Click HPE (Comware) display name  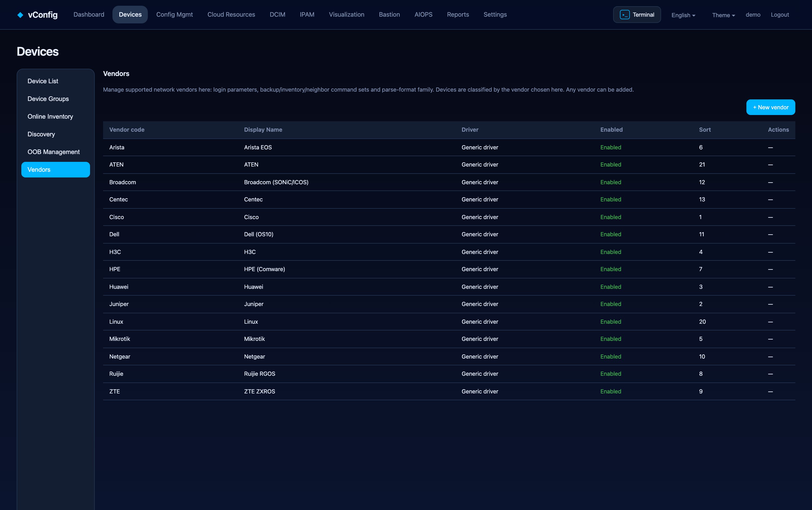[264, 269]
